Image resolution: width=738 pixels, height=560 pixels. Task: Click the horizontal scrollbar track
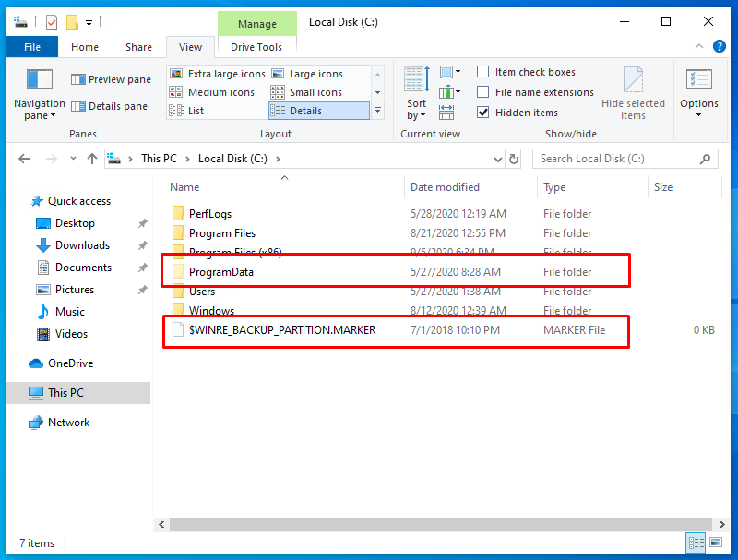click(x=441, y=524)
